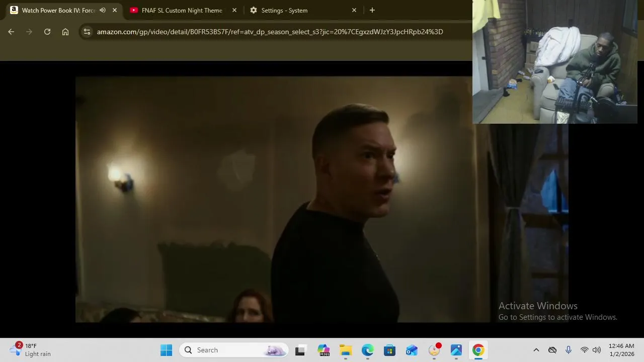The width and height of the screenshot is (644, 362).
Task: Select the Chrome taskbar icon
Action: click(478, 350)
